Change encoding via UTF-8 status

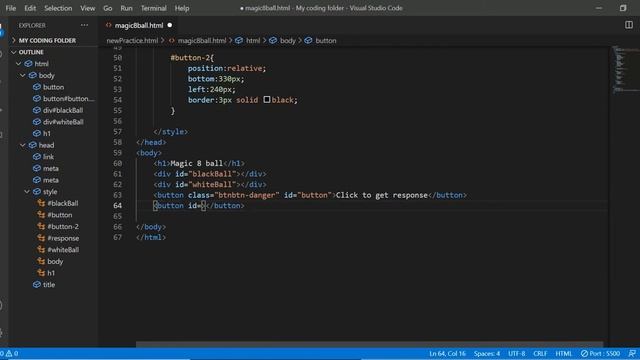pyautogui.click(x=516, y=353)
